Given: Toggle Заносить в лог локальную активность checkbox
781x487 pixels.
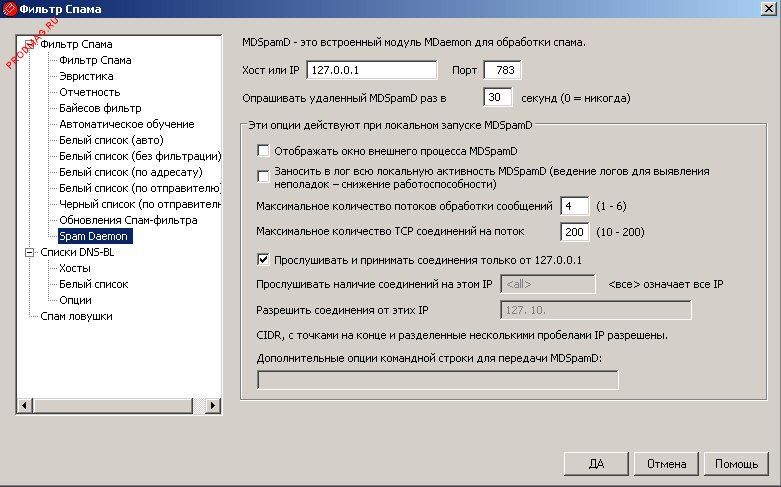Looking at the screenshot, I should pos(264,174).
